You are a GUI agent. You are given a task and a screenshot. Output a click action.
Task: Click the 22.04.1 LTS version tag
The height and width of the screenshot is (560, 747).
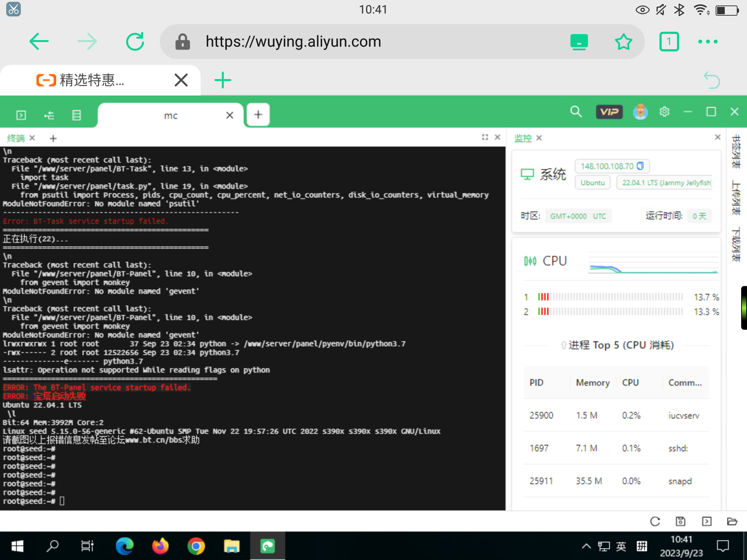click(x=665, y=183)
